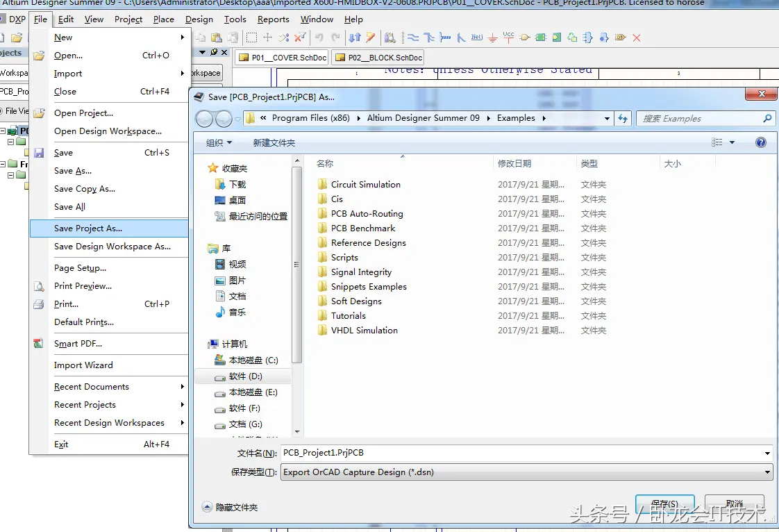Select the Reference Designs folder
This screenshot has height=532, width=779.
click(368, 242)
